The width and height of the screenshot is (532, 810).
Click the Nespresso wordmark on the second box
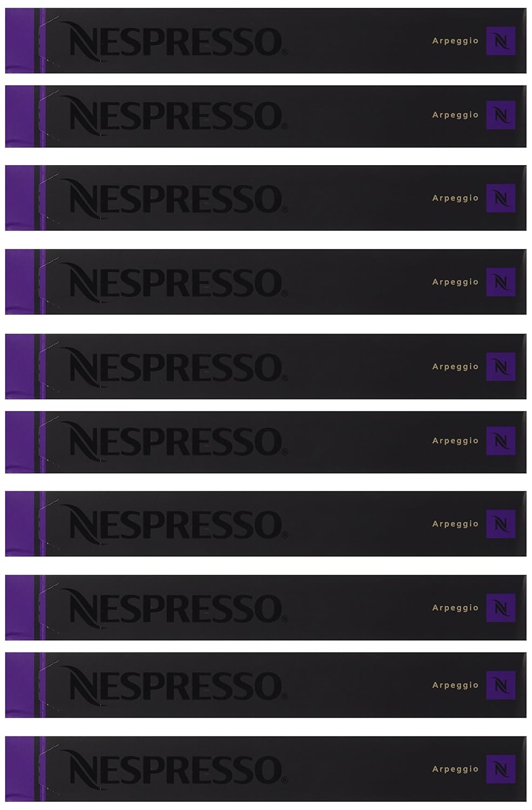click(173, 116)
